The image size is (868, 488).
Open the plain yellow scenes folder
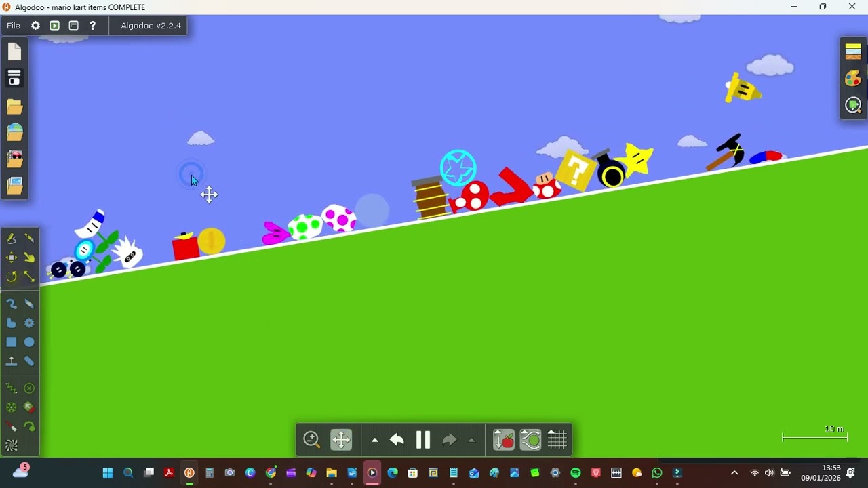click(15, 106)
